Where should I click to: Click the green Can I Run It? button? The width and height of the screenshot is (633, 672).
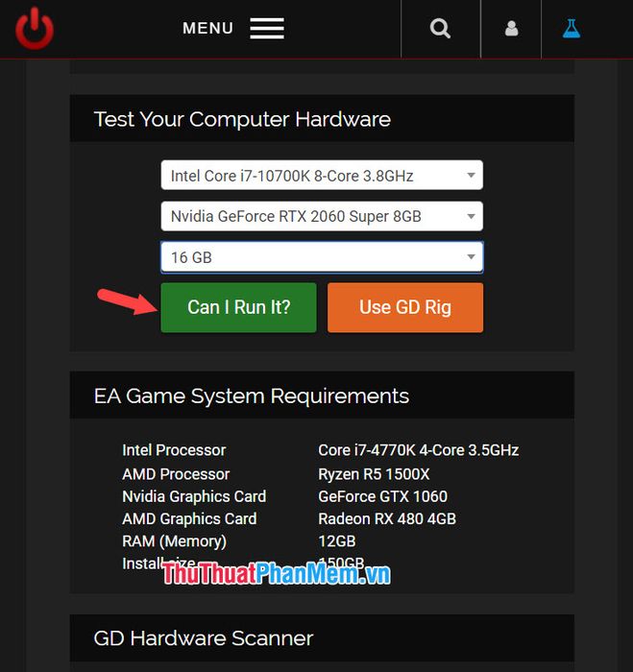pyautogui.click(x=238, y=307)
